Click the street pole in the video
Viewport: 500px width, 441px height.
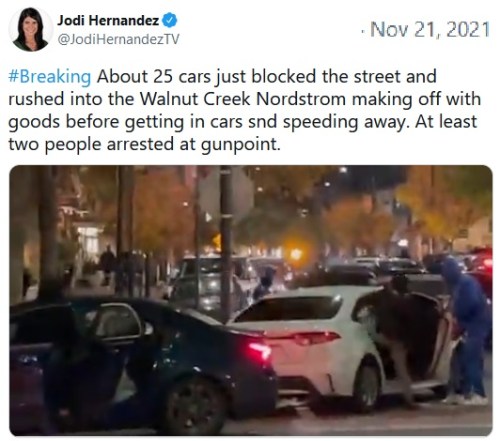[x=226, y=243]
